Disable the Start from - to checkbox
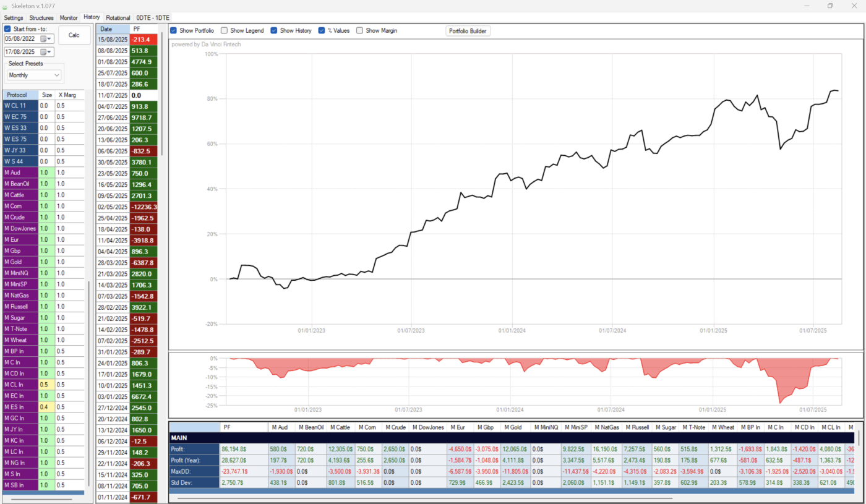 pyautogui.click(x=7, y=28)
